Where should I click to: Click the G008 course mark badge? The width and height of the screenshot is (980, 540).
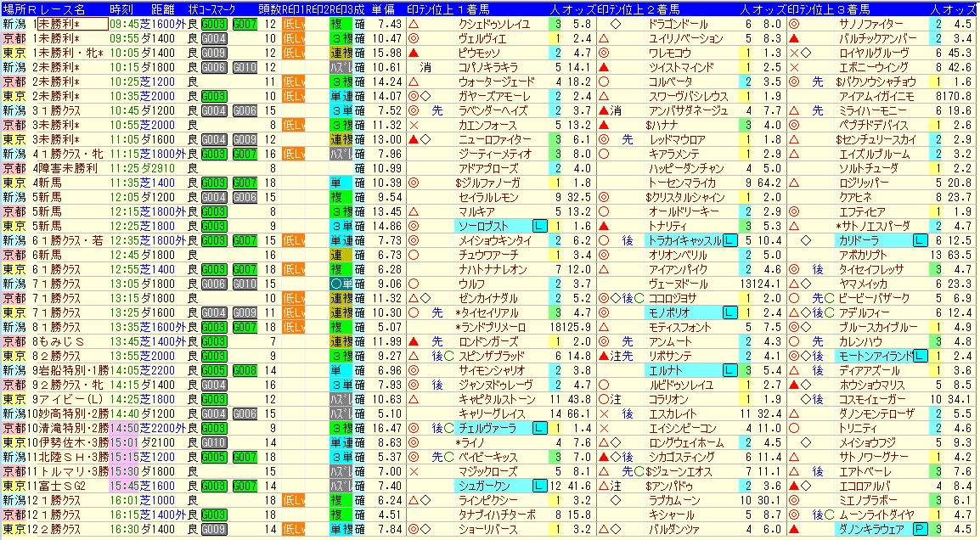pyautogui.click(x=245, y=371)
